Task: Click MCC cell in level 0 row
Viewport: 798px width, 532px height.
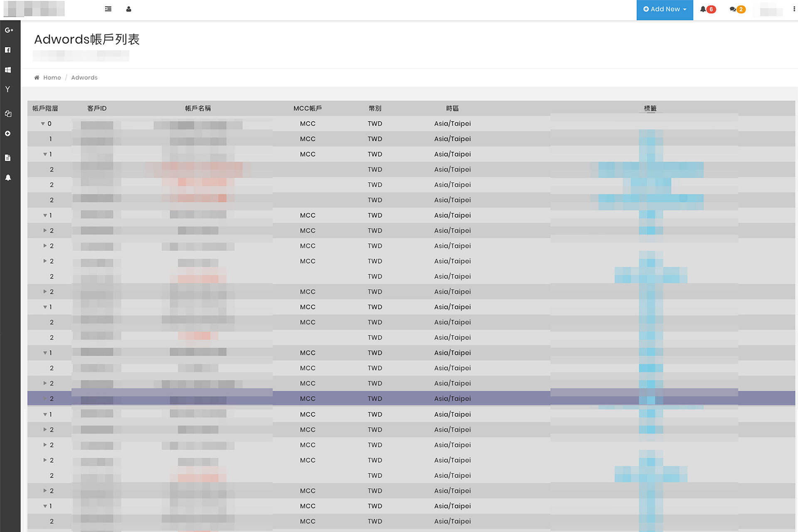Action: pos(308,124)
